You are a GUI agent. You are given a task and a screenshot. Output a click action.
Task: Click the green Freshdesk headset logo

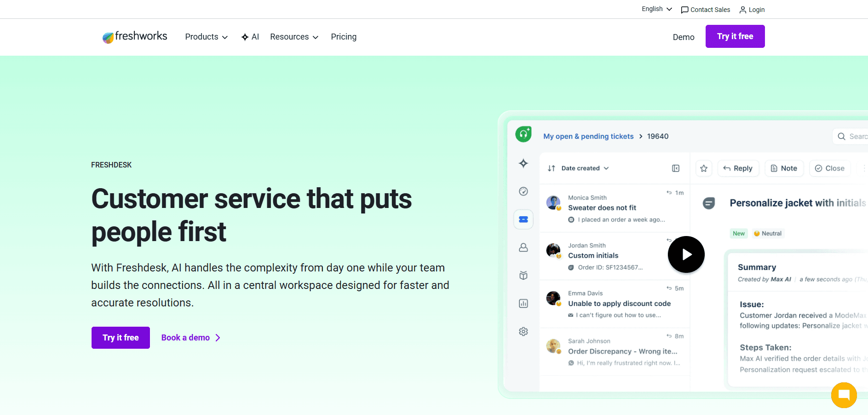(x=523, y=134)
